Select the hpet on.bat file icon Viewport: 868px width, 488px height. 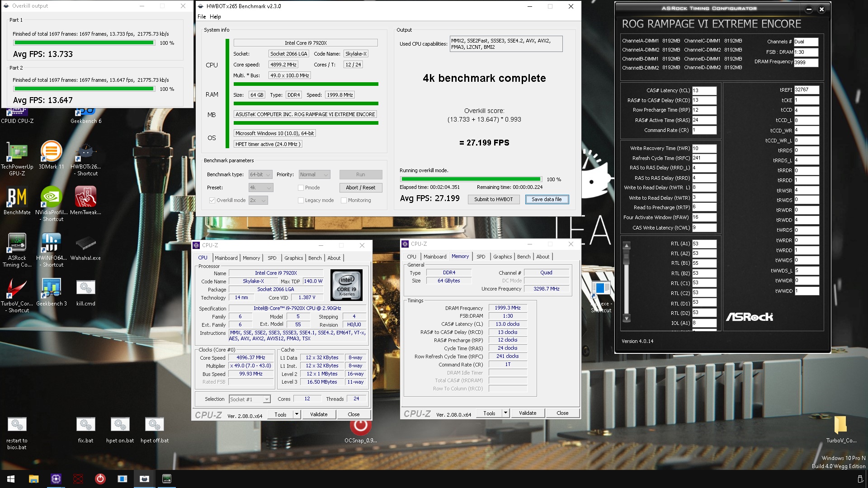point(120,430)
